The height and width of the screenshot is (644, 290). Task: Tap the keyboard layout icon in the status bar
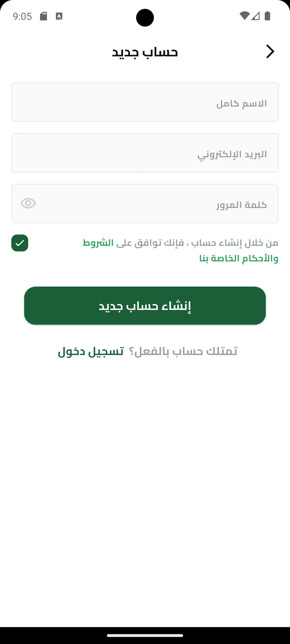59,16
